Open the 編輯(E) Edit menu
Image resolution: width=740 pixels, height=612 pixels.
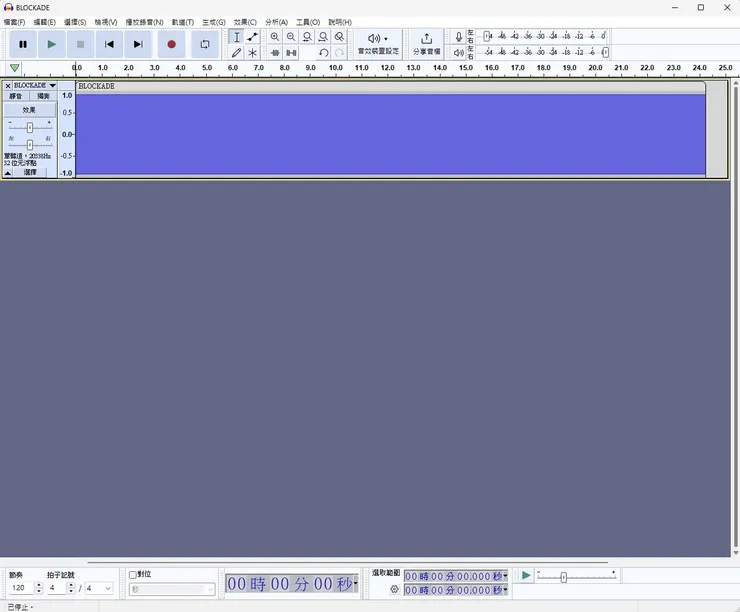click(x=44, y=22)
